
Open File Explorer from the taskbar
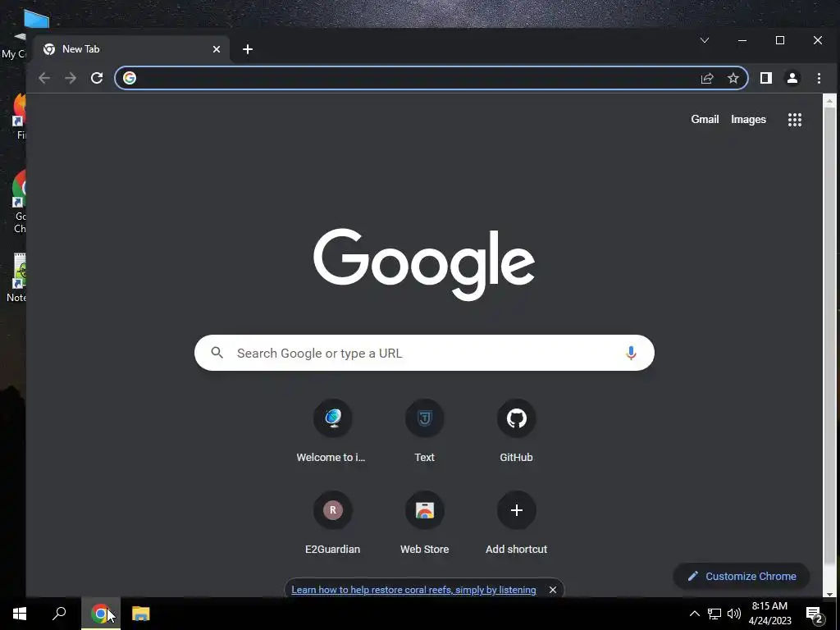click(141, 614)
